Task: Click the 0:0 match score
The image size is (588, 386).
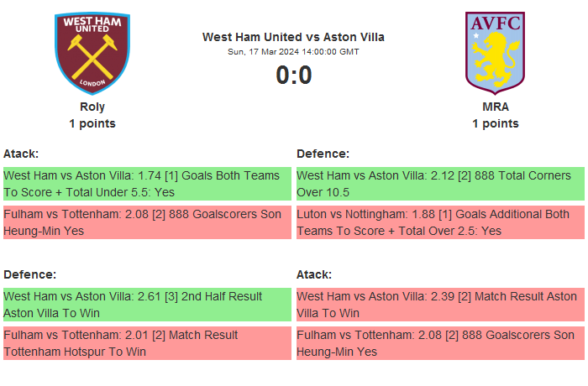Action: 293,76
